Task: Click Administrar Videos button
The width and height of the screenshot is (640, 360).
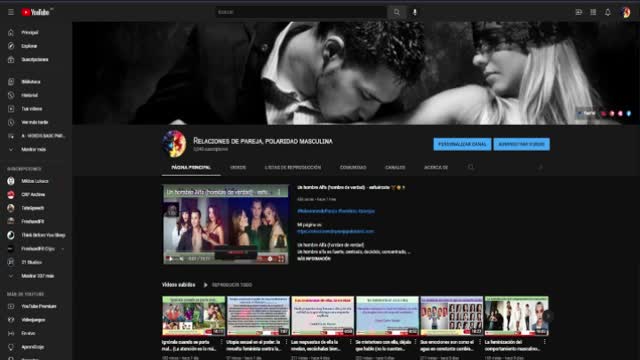Action: 522,144
